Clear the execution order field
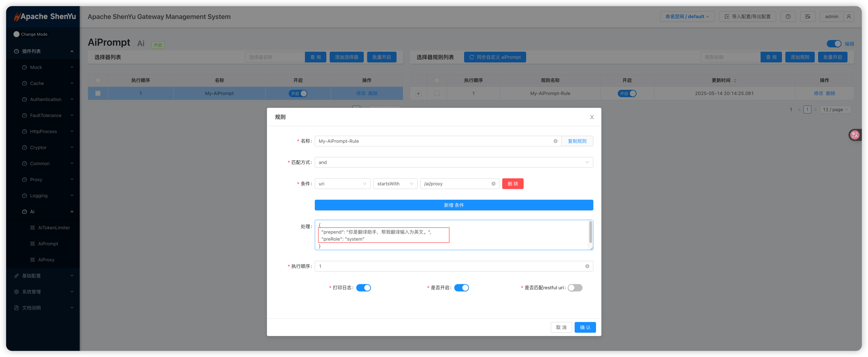868x357 pixels. 587,266
